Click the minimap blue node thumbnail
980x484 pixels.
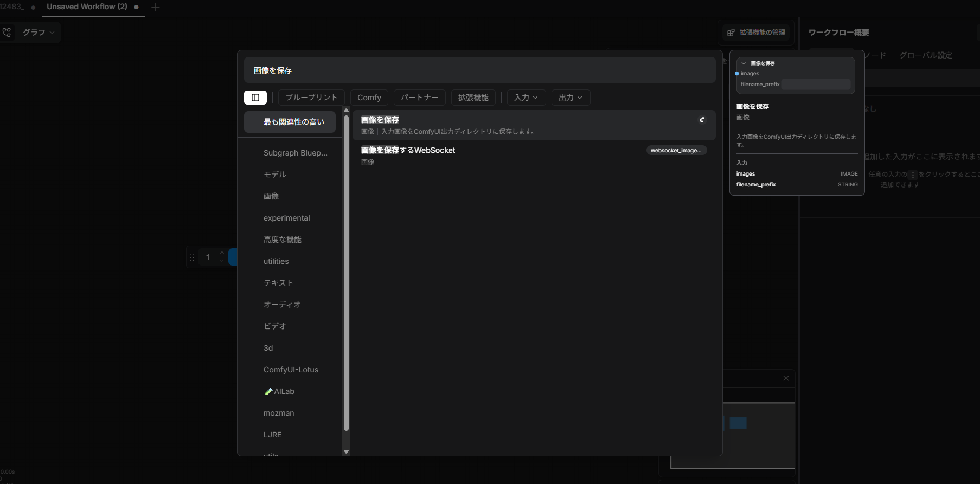click(738, 423)
